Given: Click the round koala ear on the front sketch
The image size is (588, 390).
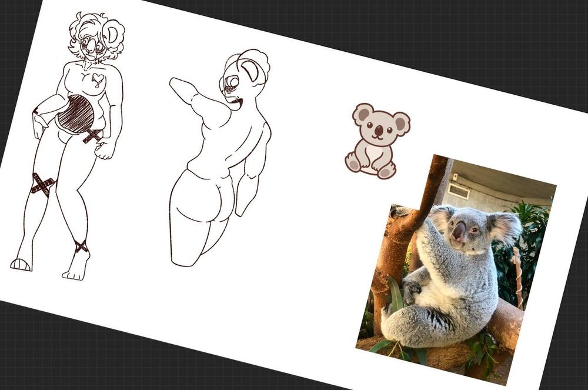Looking at the screenshot, I should tap(112, 34).
